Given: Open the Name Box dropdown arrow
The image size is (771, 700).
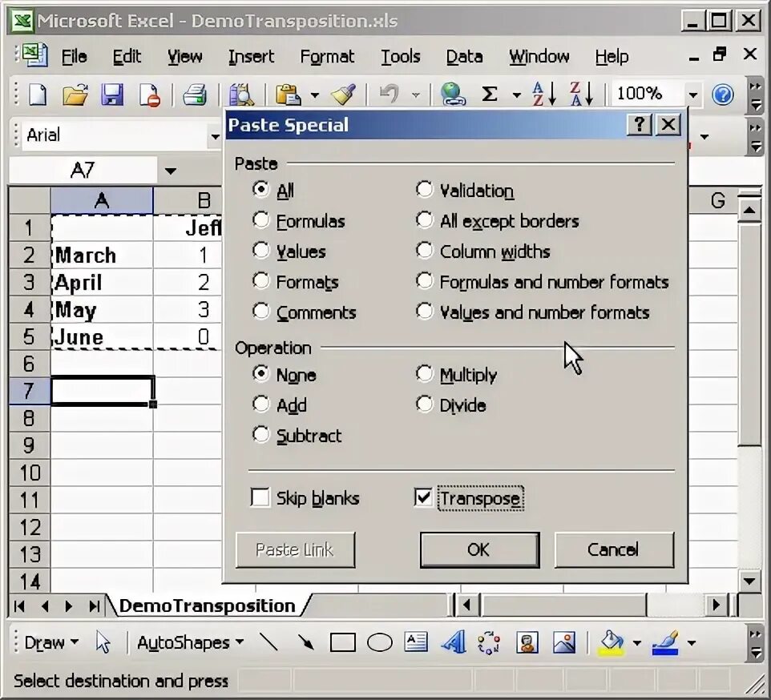Looking at the screenshot, I should point(170,171).
